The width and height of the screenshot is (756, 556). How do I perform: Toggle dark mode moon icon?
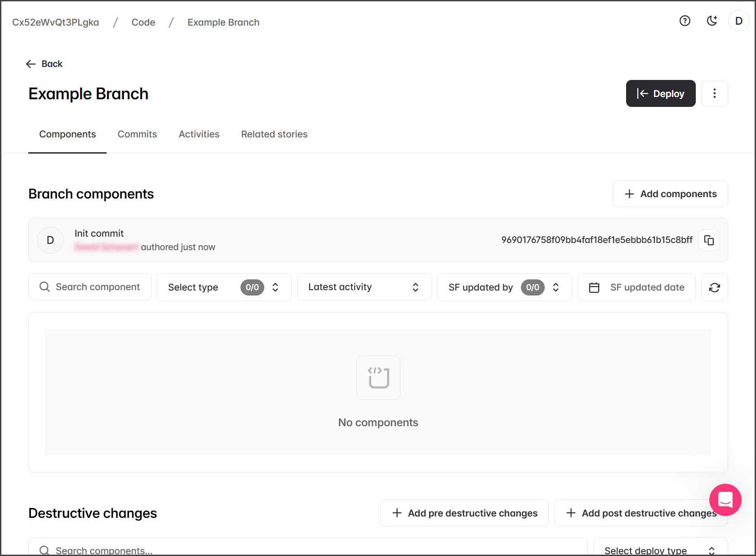[712, 21]
